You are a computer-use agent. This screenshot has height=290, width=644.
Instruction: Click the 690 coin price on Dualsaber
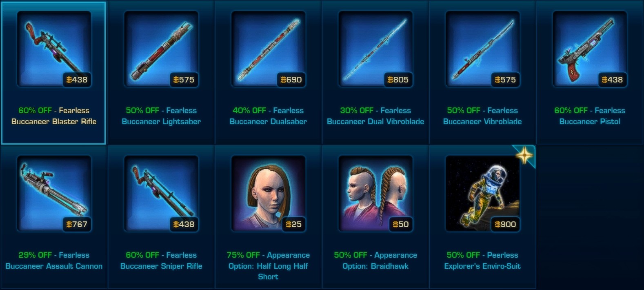tap(291, 80)
